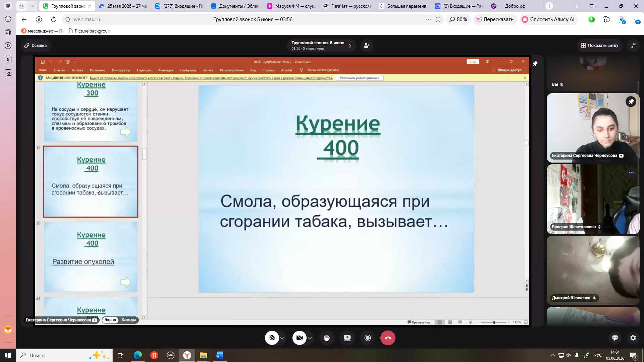
Task: Collapse the call window using shrink arrows icon
Action: click(633, 46)
